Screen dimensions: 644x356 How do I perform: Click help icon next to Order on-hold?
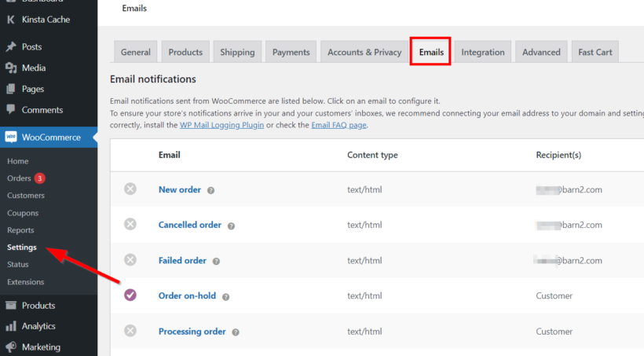(226, 297)
